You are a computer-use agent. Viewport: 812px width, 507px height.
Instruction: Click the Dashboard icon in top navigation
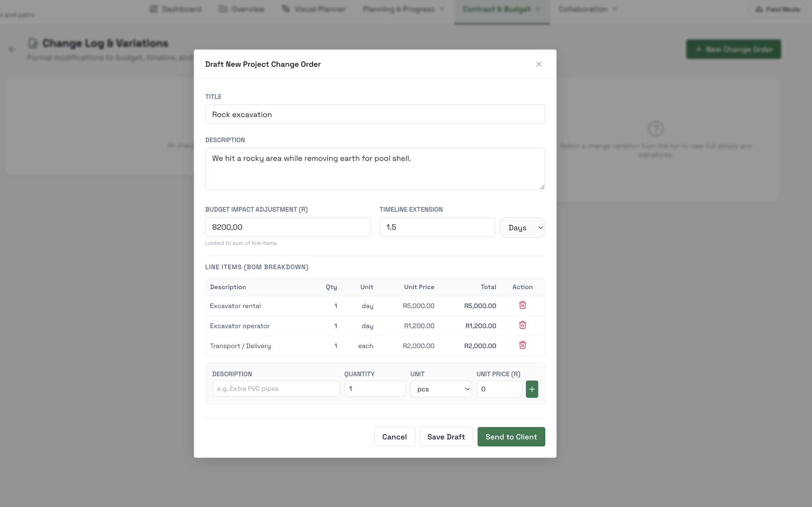coord(154,9)
